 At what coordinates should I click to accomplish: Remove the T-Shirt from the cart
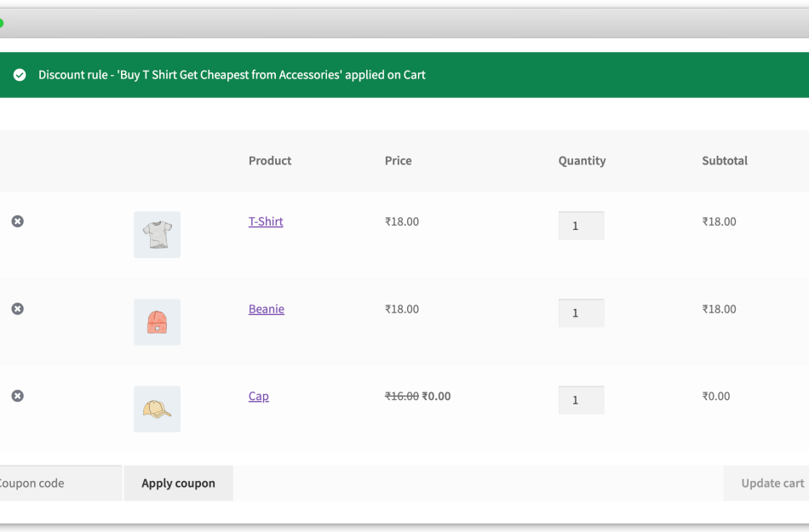click(17, 221)
